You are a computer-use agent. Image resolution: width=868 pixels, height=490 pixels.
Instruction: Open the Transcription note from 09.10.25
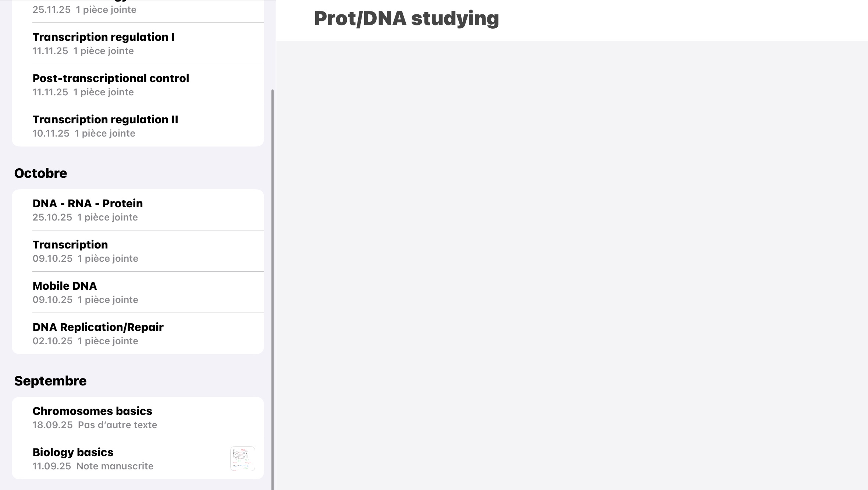tap(70, 245)
